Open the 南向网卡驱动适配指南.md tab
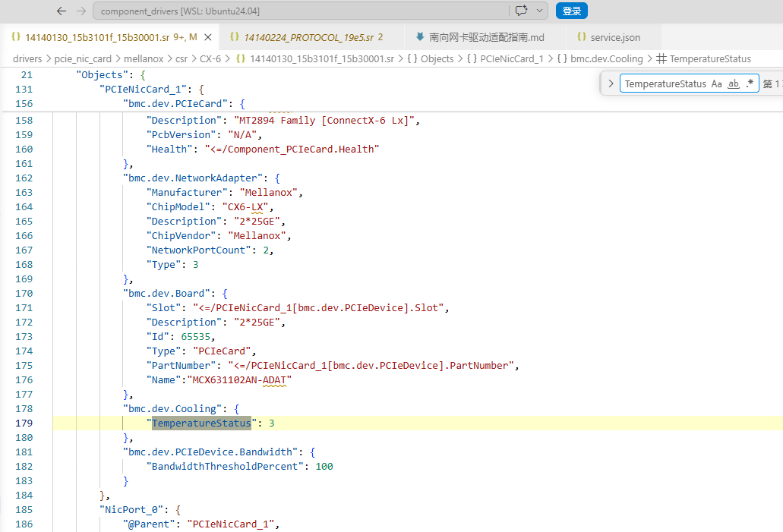 point(486,37)
